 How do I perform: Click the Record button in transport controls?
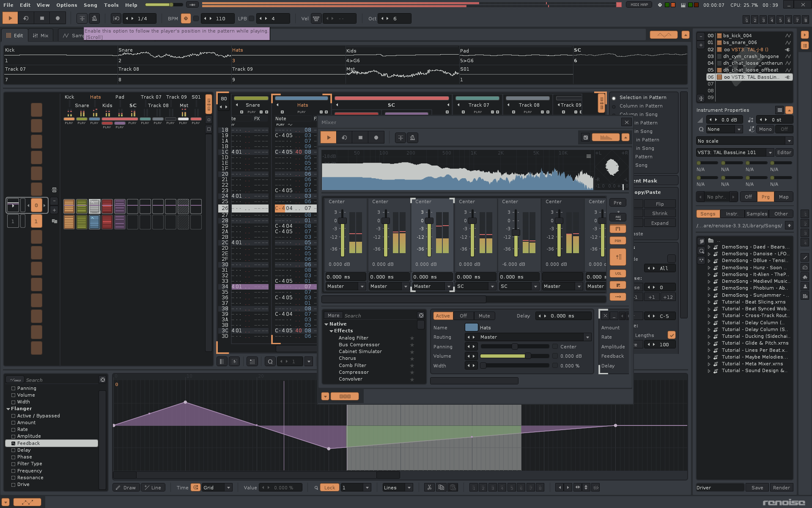tap(57, 19)
